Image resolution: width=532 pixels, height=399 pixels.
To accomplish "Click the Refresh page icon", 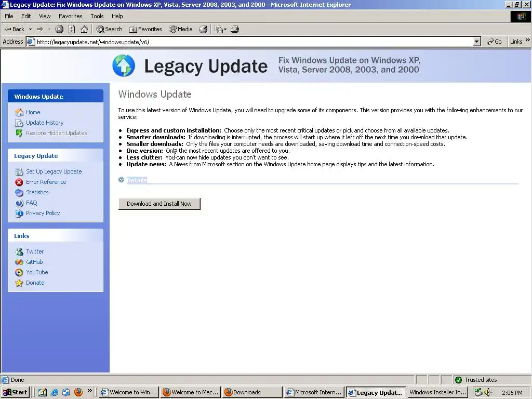I will [x=72, y=30].
